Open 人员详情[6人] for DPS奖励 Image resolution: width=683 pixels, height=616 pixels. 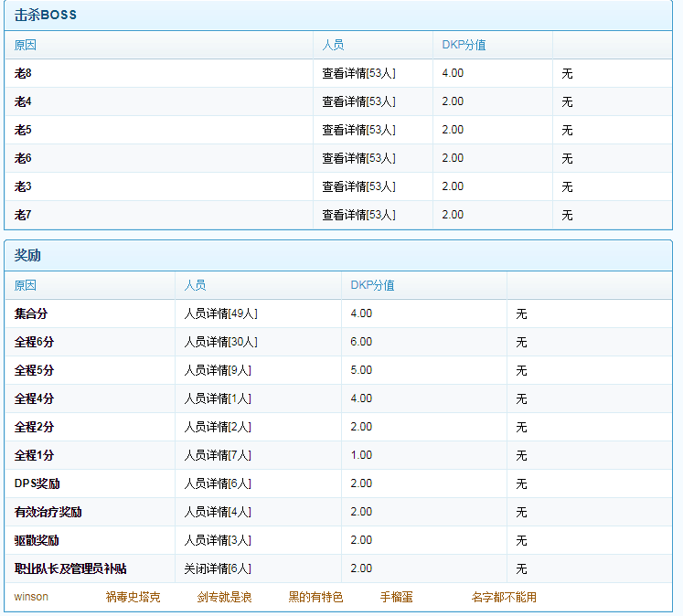point(218,483)
